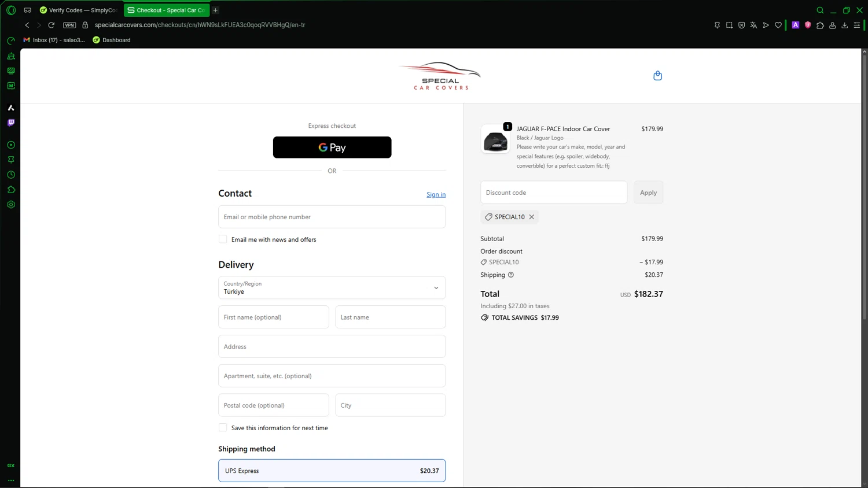Switch to the Verify Codes SimplyCodes tab

click(x=78, y=10)
